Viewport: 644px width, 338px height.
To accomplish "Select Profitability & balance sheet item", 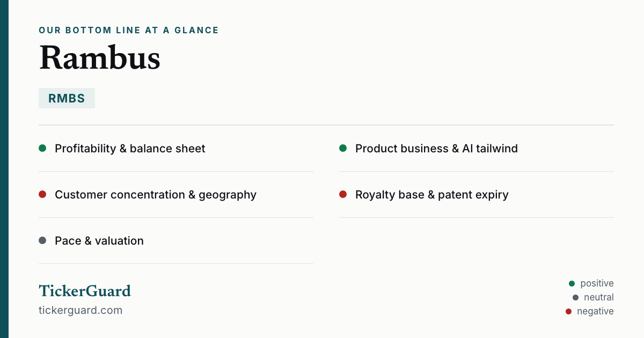I will pyautogui.click(x=176, y=149).
